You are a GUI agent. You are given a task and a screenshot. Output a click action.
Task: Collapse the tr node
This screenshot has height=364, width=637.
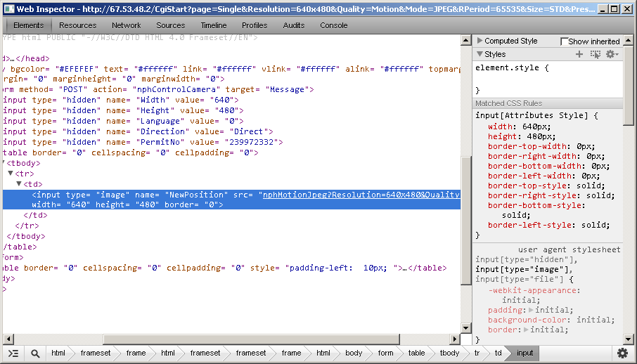pos(11,174)
